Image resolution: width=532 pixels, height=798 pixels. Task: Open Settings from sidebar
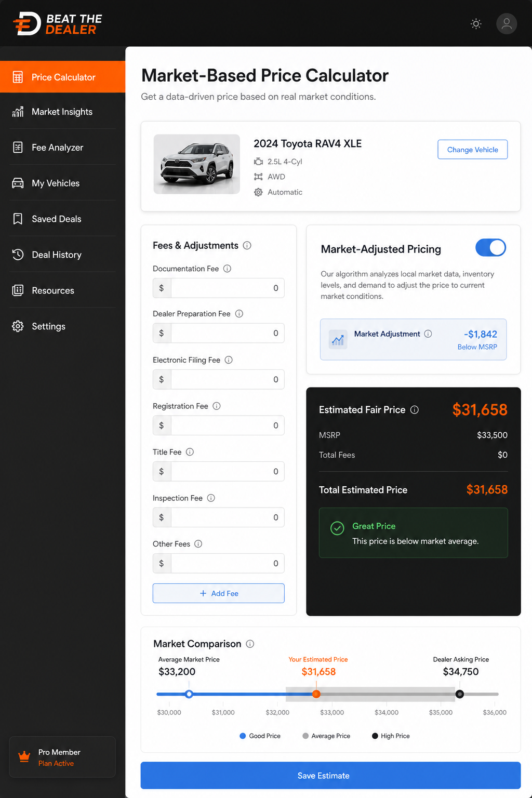(x=62, y=326)
